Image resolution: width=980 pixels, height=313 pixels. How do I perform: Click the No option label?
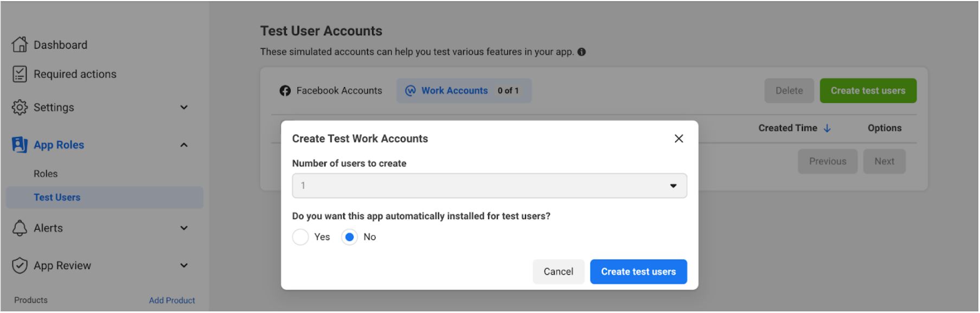click(x=370, y=237)
